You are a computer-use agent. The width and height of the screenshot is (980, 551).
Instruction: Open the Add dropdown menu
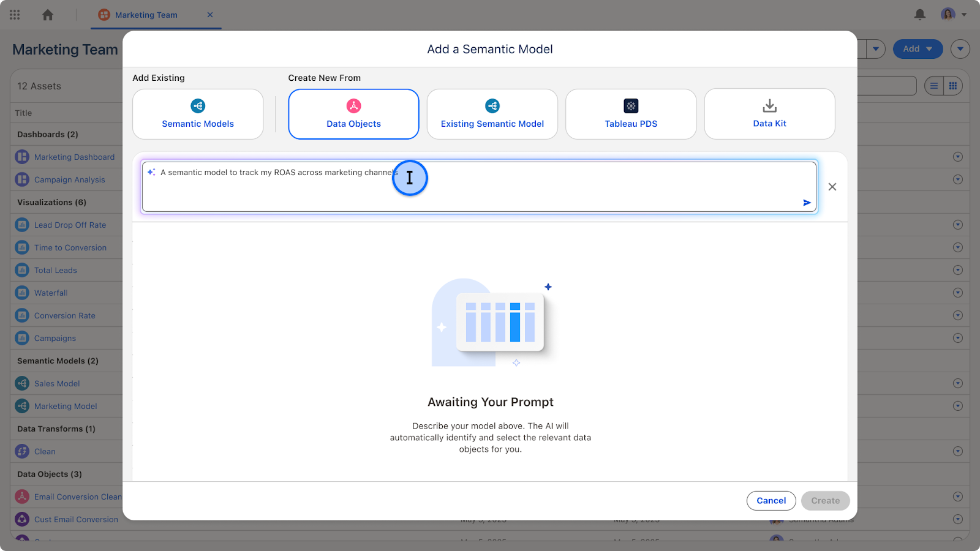(917, 48)
